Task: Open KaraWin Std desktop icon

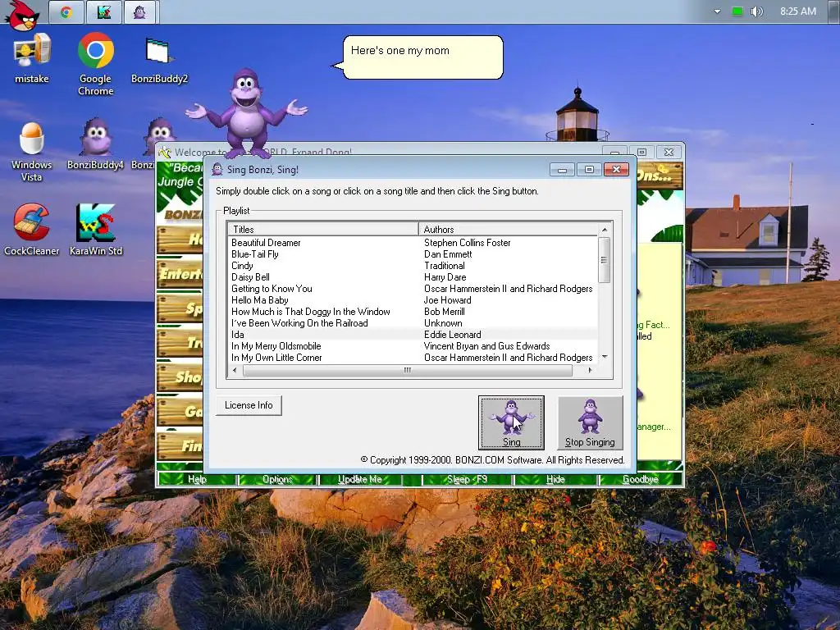Action: point(96,230)
